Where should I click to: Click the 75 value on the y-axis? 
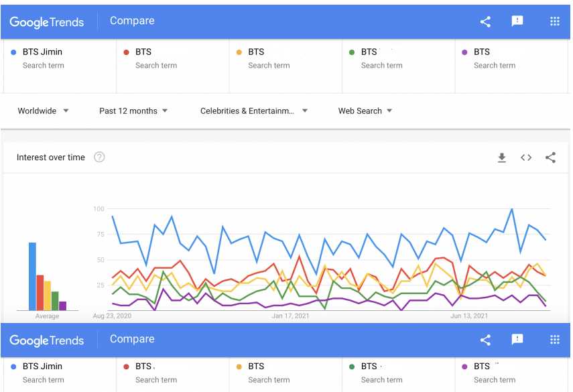(x=101, y=234)
